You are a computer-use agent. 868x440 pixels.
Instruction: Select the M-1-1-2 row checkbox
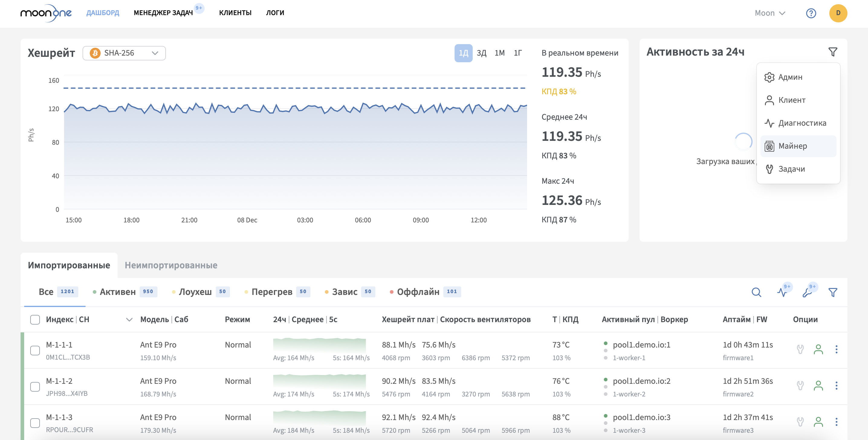point(35,387)
